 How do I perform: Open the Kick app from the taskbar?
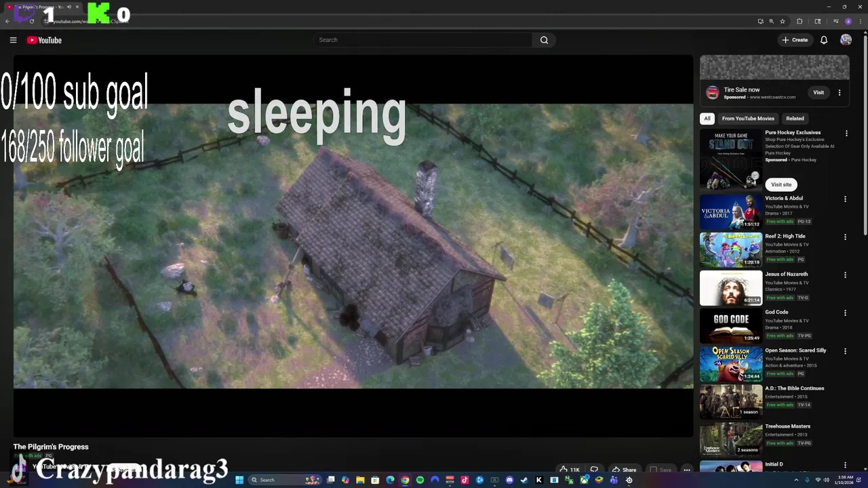[538, 480]
